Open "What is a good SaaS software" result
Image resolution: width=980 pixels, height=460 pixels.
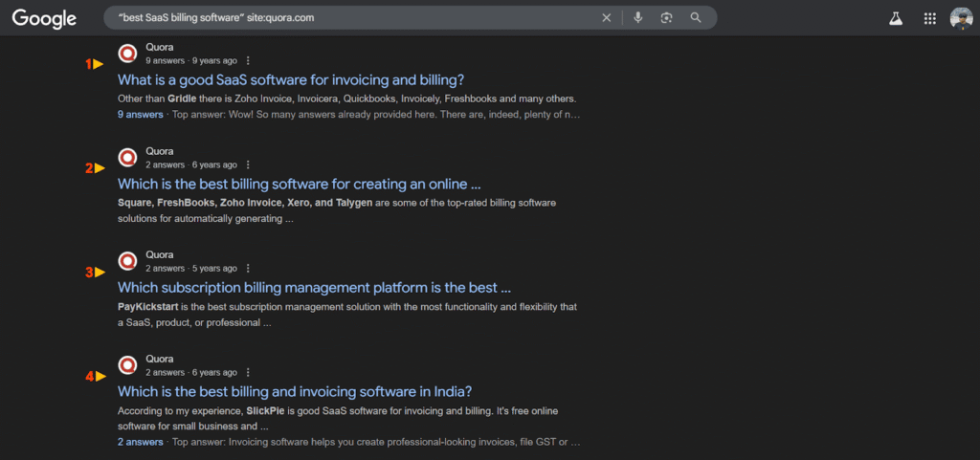297,80
